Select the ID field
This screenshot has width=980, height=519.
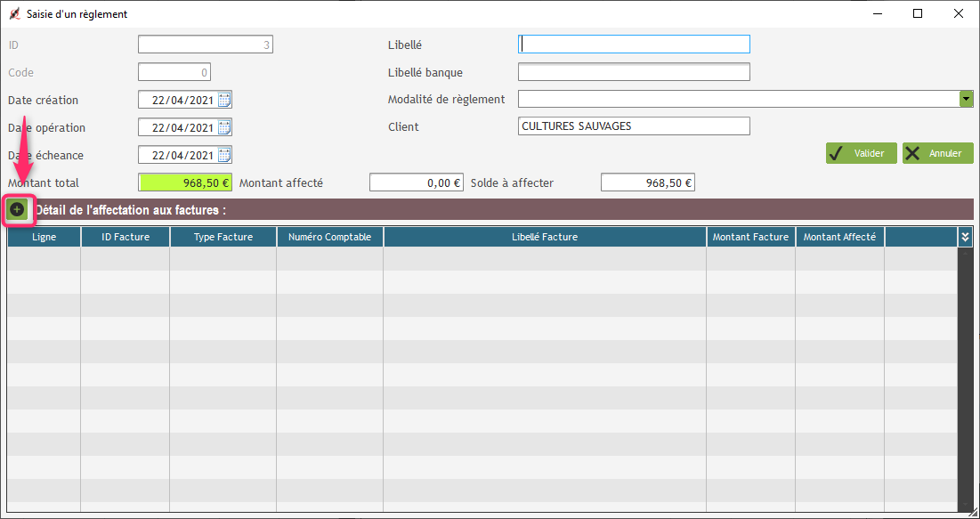pos(206,45)
